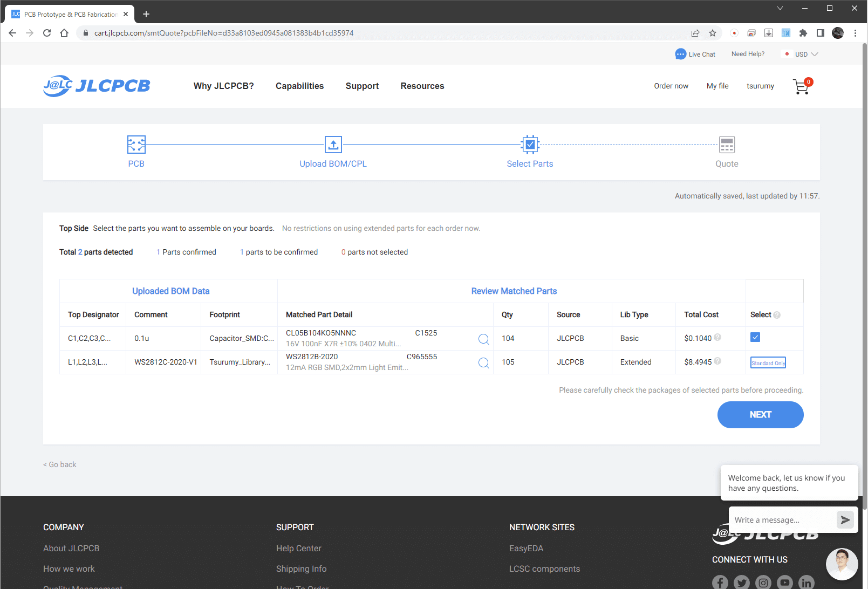The width and height of the screenshot is (868, 589).
Task: Open About JLCPCB footer link
Action: pos(71,548)
